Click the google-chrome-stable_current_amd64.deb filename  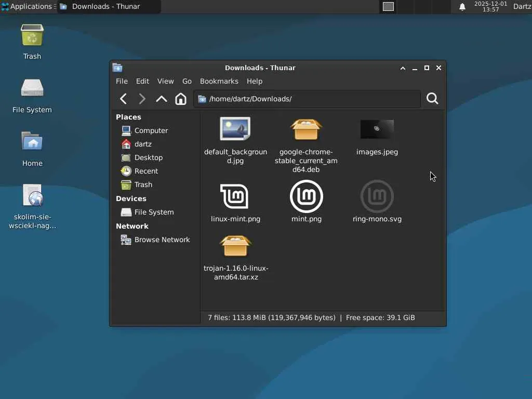click(x=306, y=161)
